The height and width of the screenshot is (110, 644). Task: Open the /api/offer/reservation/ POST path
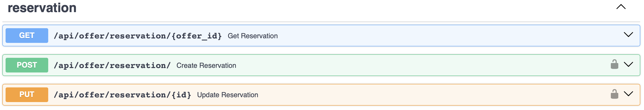point(112,65)
